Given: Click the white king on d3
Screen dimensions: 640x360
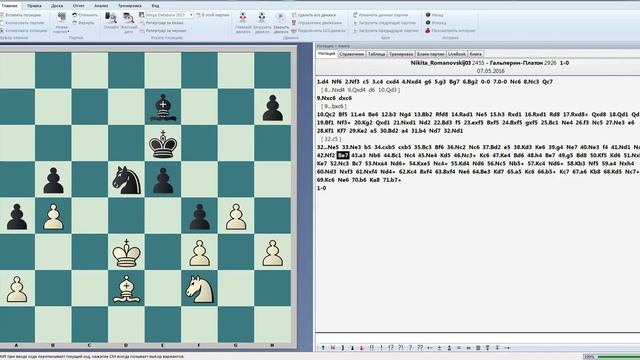Looking at the screenshot, I should click(127, 253).
